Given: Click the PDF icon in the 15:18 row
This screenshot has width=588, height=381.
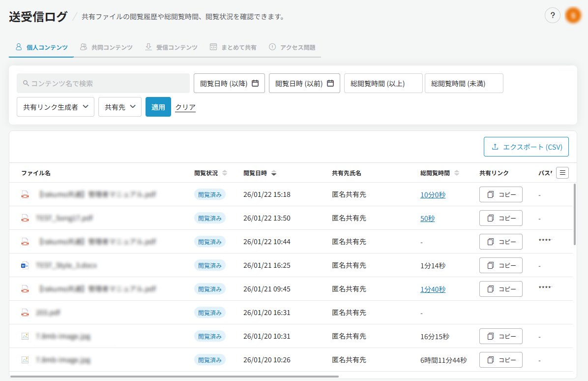Looking at the screenshot, I should tap(25, 195).
